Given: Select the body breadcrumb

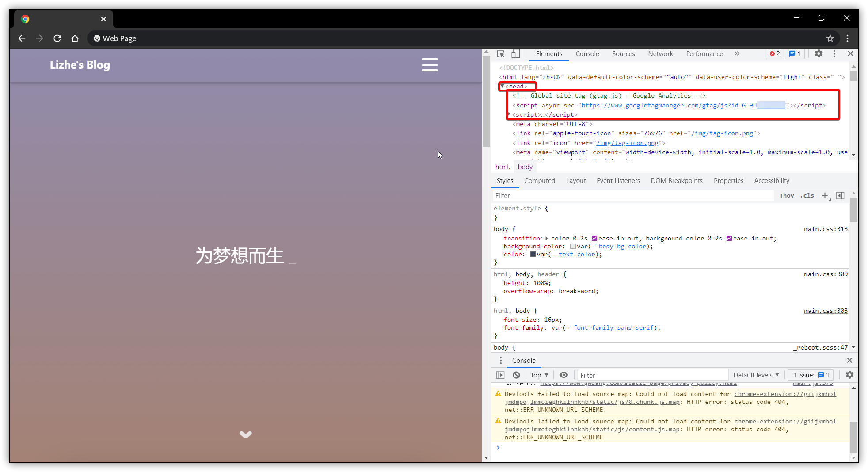Looking at the screenshot, I should (x=525, y=167).
